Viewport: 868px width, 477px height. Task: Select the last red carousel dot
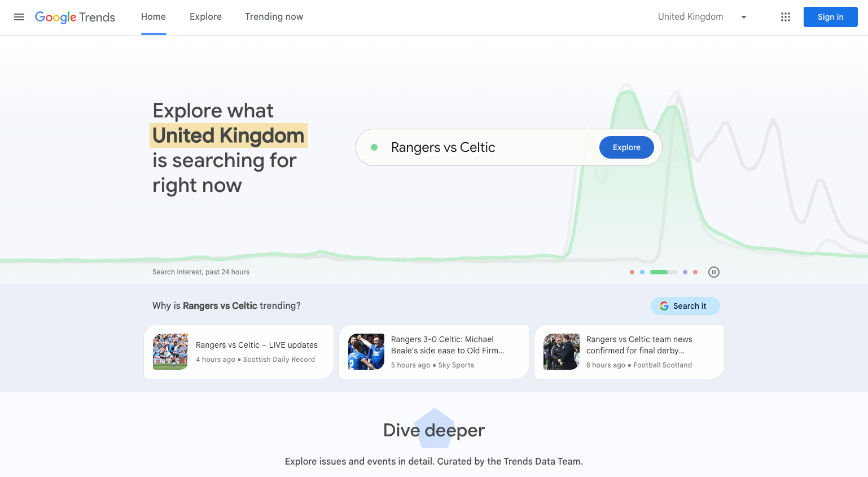pyautogui.click(x=695, y=272)
